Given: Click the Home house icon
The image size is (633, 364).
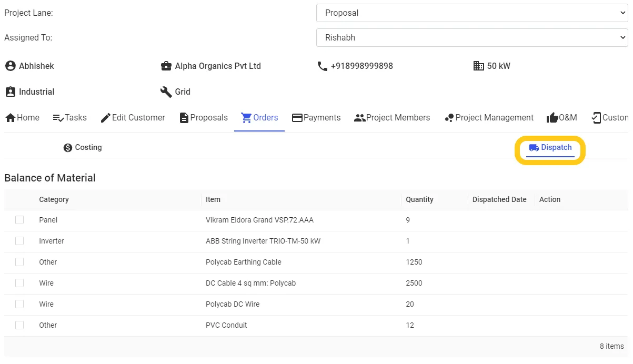Looking at the screenshot, I should tap(10, 118).
